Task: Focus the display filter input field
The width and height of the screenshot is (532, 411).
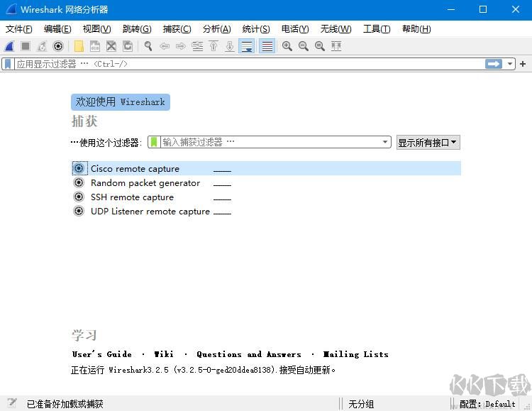Action: 250,64
